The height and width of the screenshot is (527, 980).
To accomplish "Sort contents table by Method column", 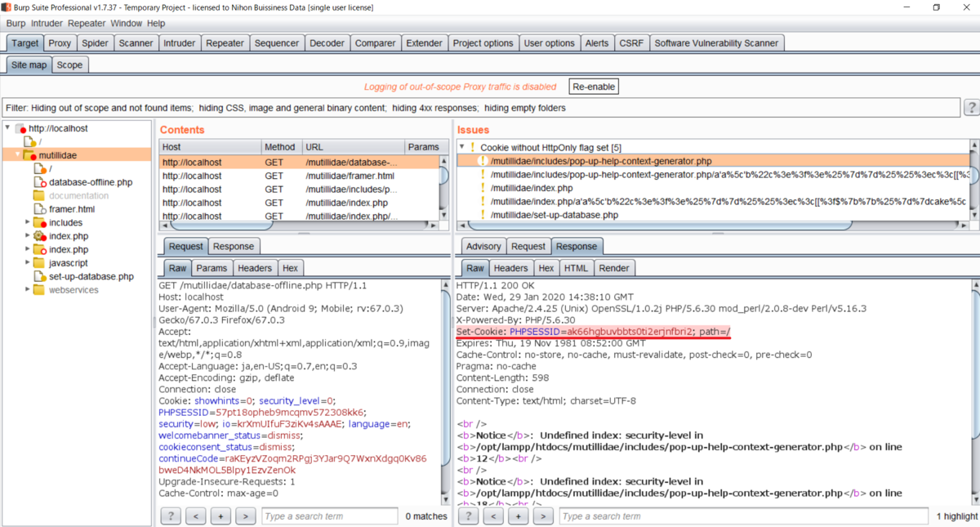I will tap(281, 147).
